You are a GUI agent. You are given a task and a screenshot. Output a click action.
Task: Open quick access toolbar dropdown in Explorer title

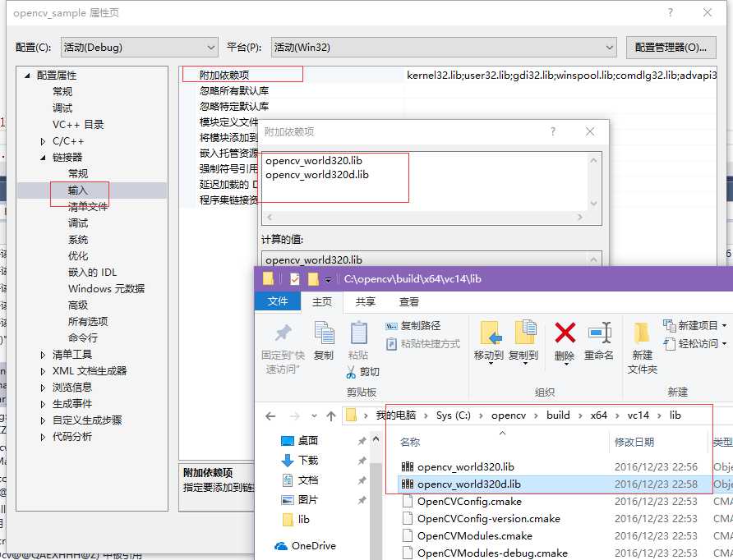click(329, 279)
